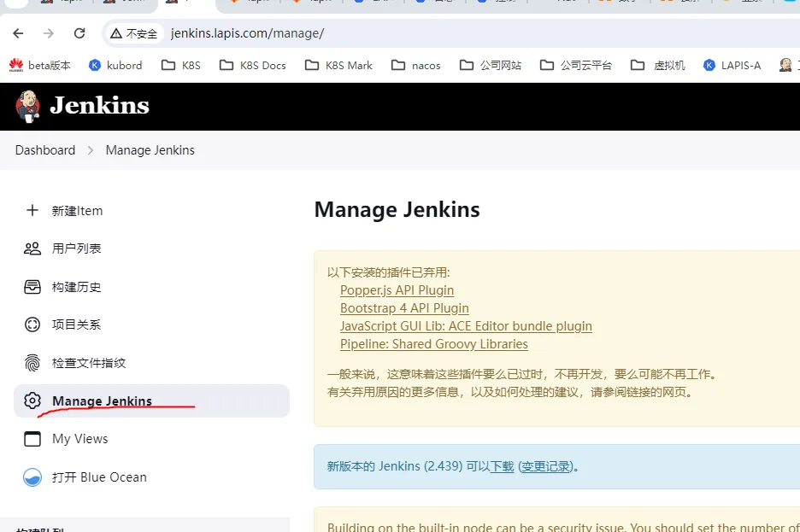Screen dimensions: 800x532
Task: Open JavaScript GUI Lib: ACE Editor link
Action: (x=466, y=326)
